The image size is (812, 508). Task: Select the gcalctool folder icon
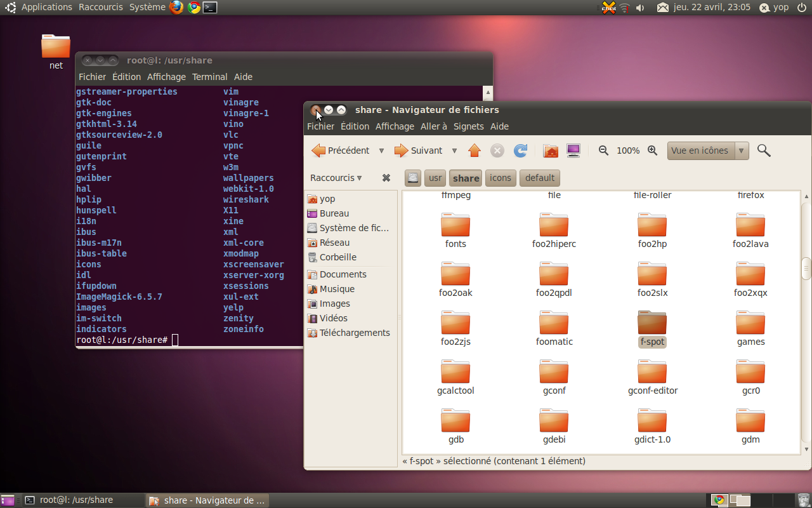455,371
